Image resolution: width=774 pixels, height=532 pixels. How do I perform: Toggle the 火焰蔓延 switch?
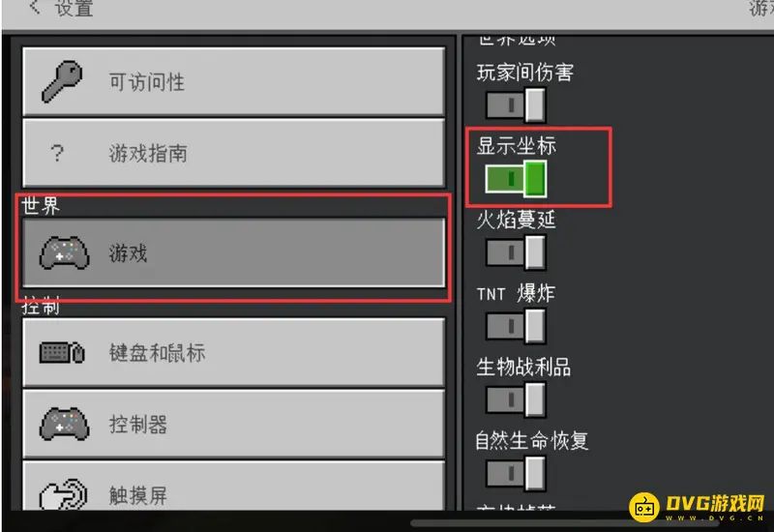coord(516,252)
